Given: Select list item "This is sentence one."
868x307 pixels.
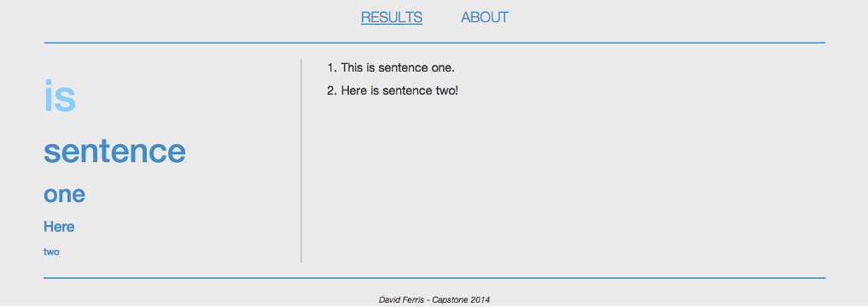Looking at the screenshot, I should coord(398,68).
